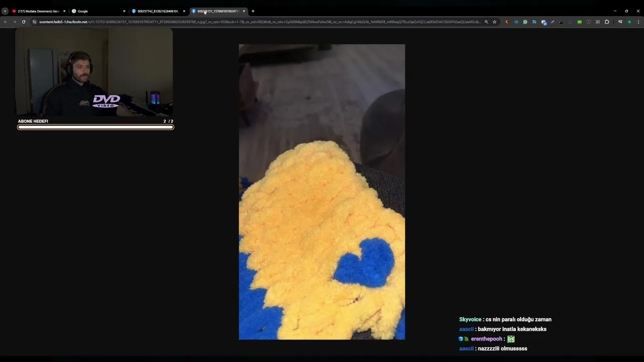Switch to the Google tab
Screen dimensions: 644x362
pyautogui.click(x=98, y=11)
